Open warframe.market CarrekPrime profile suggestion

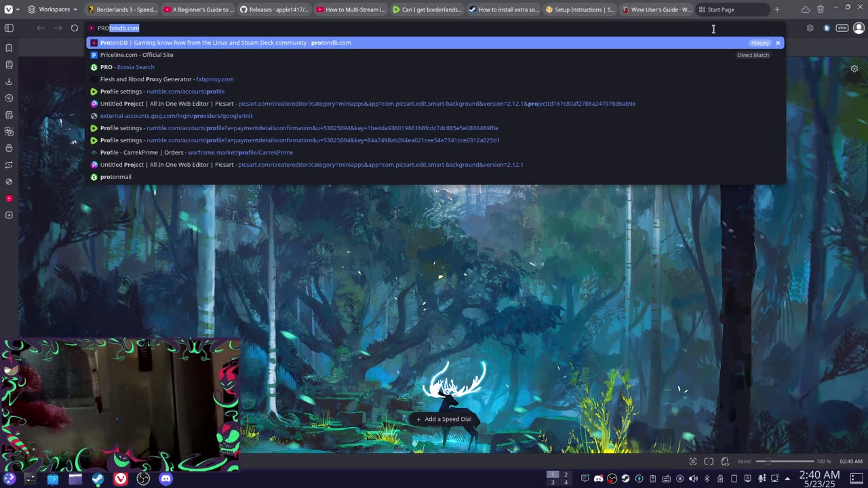(x=435, y=152)
